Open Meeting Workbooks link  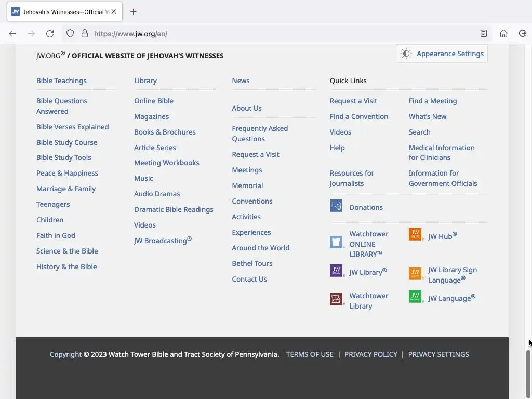(167, 163)
